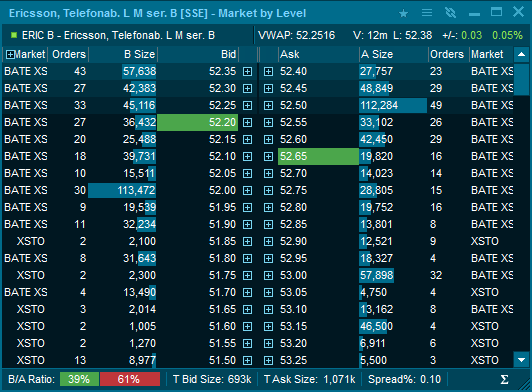Viewport: 532px width, 392px height.
Task: Click ask size 46,500 at level 53.15
Action: 376,326
